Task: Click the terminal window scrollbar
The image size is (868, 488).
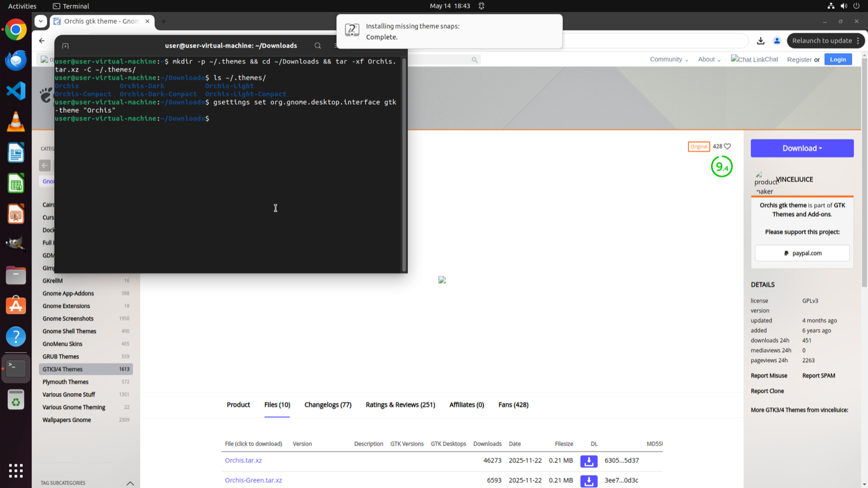Action: click(405, 164)
